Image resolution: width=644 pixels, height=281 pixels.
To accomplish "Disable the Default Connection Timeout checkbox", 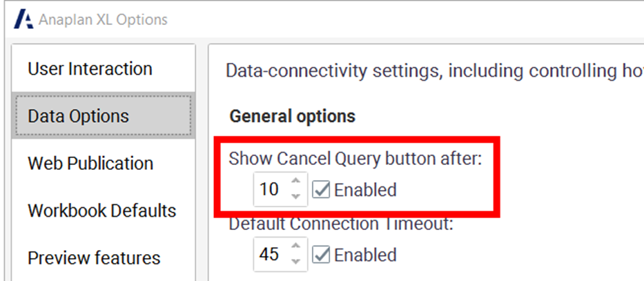I will pyautogui.click(x=321, y=255).
